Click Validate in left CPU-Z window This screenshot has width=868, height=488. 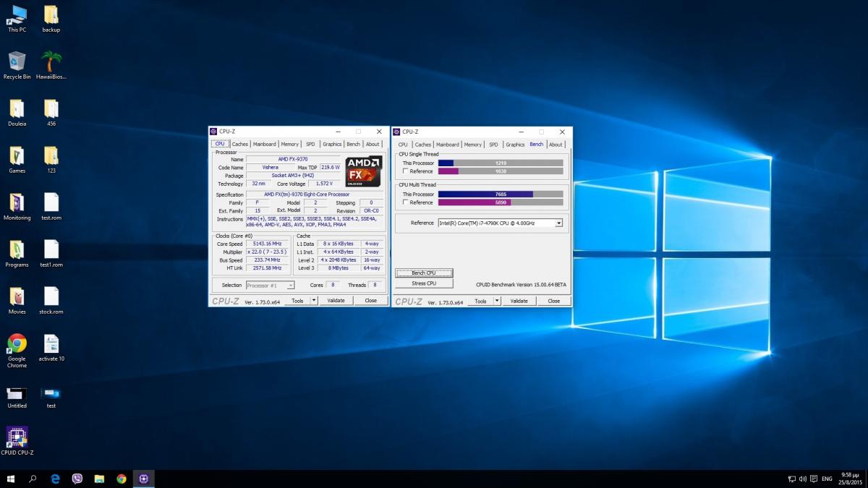336,301
